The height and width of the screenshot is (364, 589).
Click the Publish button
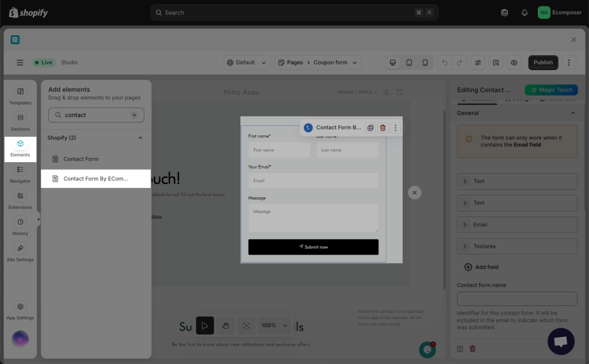542,63
